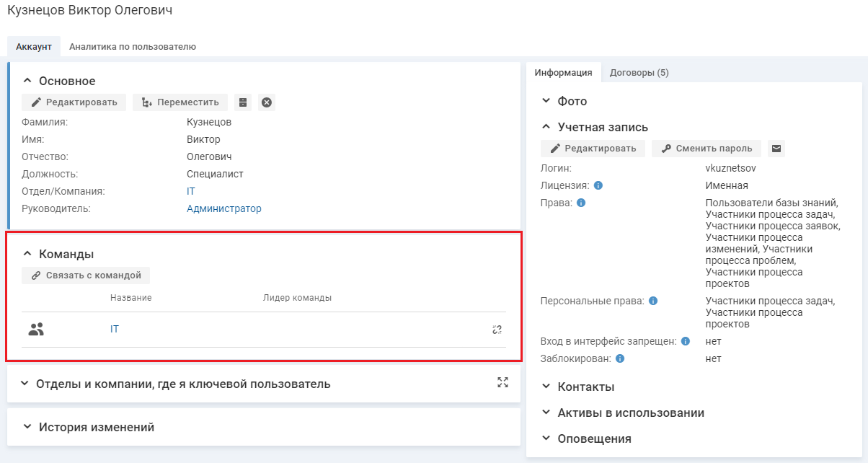
Task: Open the Договоры (5) tab
Action: pos(639,73)
